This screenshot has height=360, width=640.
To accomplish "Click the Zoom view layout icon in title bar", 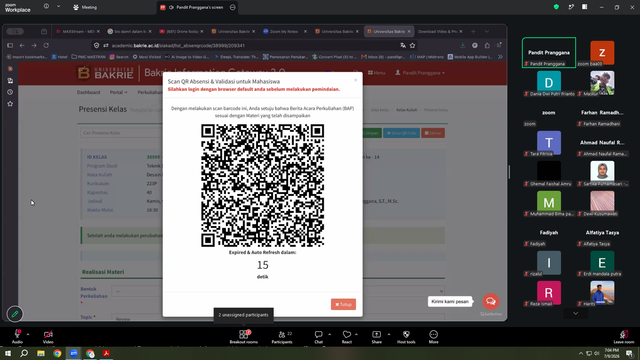I will [585, 7].
